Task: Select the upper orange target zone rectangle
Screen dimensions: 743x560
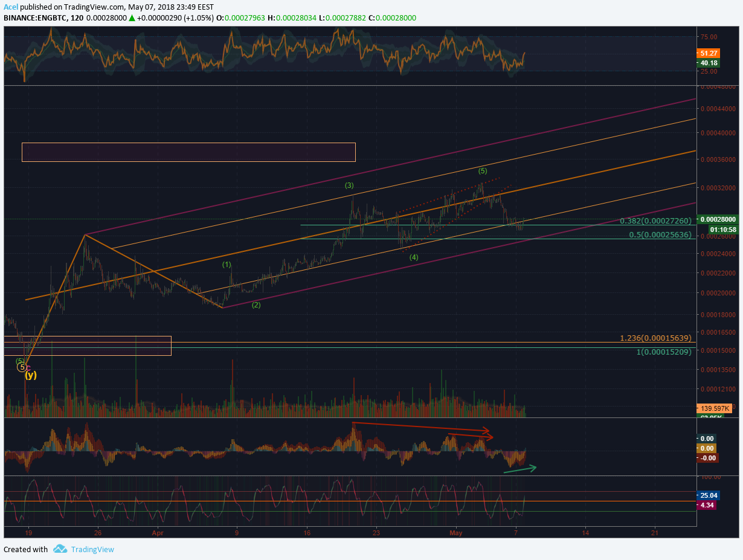Action: [x=188, y=152]
